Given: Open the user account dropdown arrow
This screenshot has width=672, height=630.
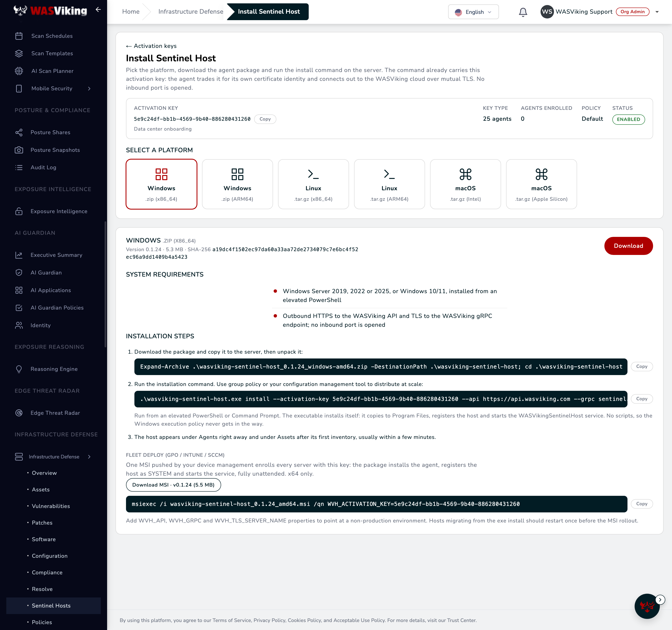Looking at the screenshot, I should click(x=657, y=12).
